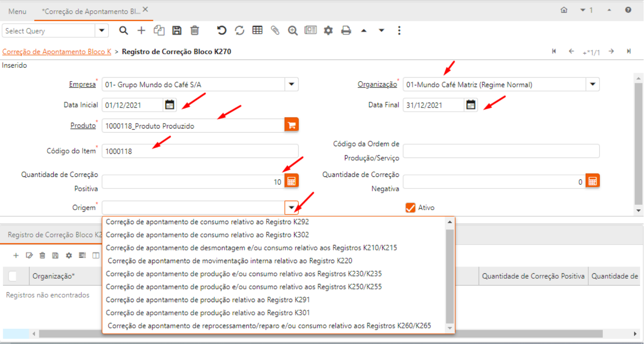
Task: Open product lookup via orange cart icon
Action: point(291,125)
